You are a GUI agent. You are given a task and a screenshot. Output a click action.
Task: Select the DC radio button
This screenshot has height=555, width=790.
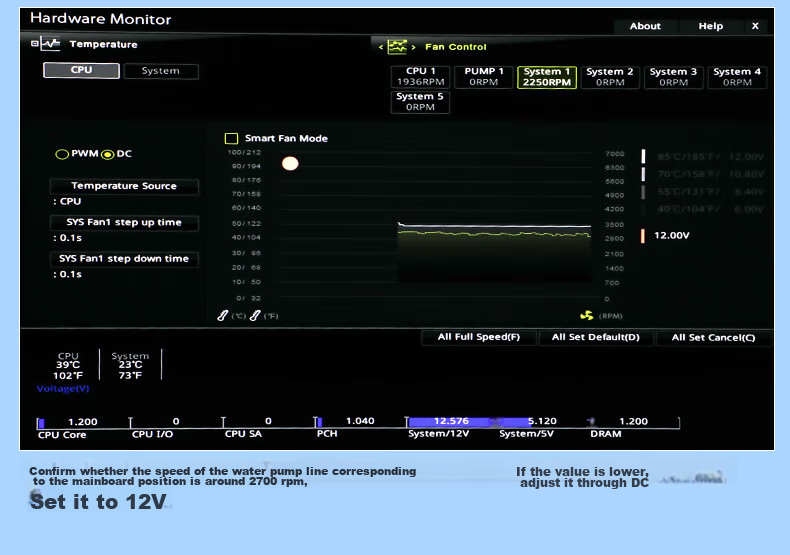[107, 154]
